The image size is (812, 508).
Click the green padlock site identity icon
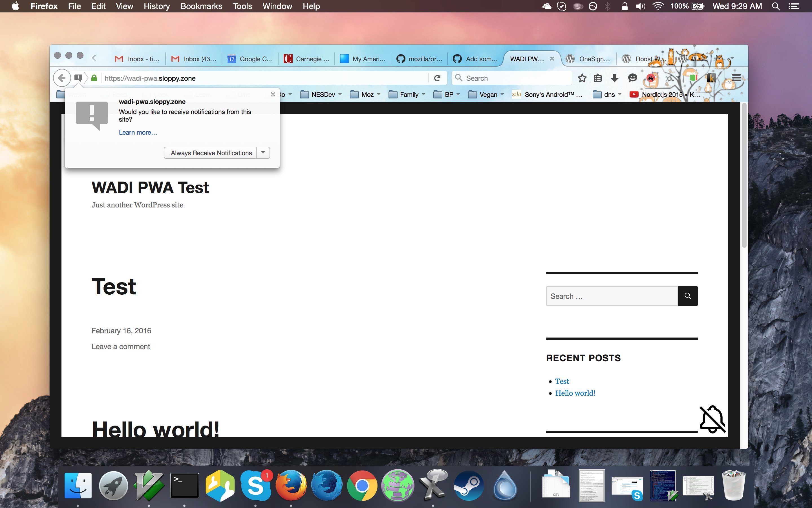(x=94, y=78)
